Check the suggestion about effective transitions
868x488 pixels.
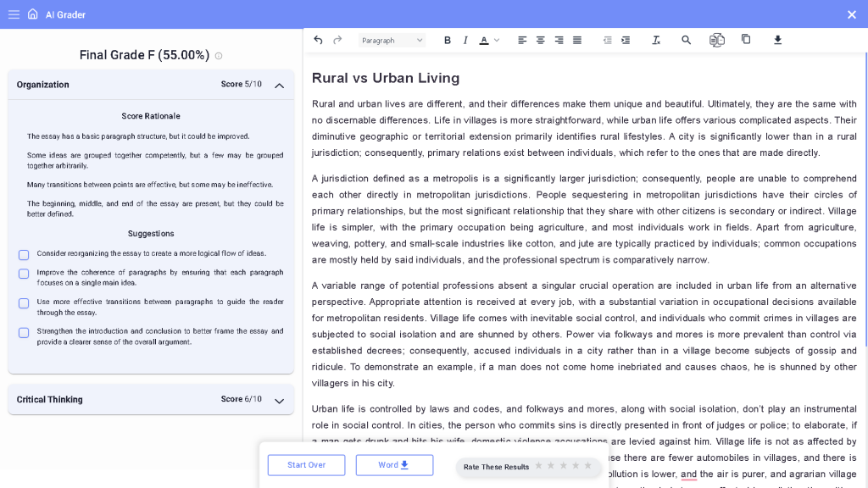(x=23, y=302)
